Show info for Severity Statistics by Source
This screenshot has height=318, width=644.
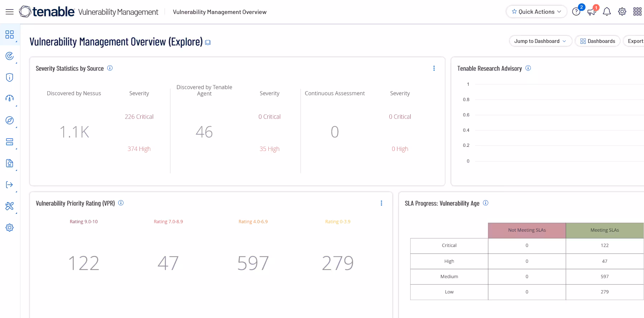(x=110, y=68)
